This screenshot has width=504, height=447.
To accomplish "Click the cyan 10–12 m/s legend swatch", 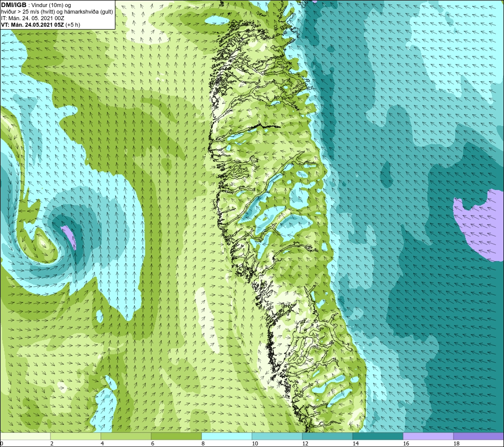I will point(277,436).
